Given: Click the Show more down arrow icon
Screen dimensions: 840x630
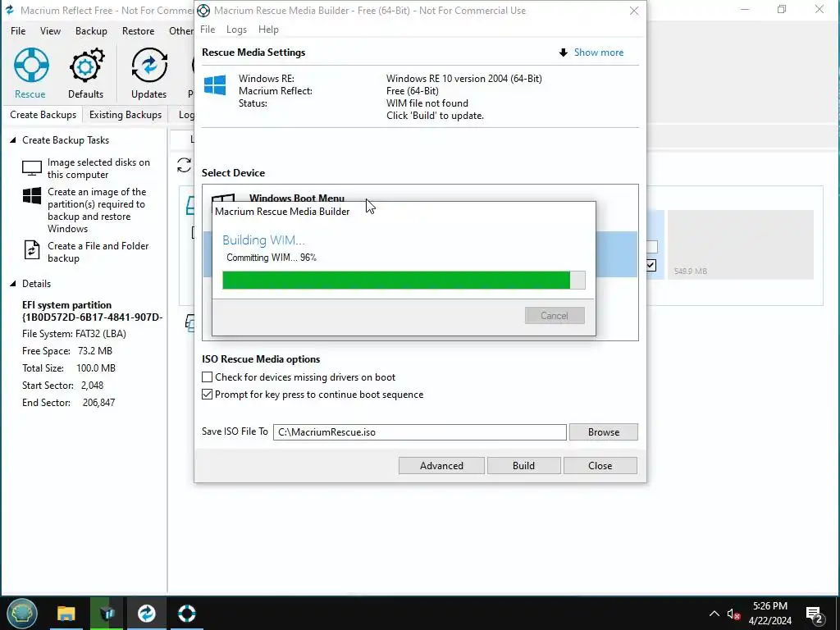Looking at the screenshot, I should pyautogui.click(x=563, y=52).
